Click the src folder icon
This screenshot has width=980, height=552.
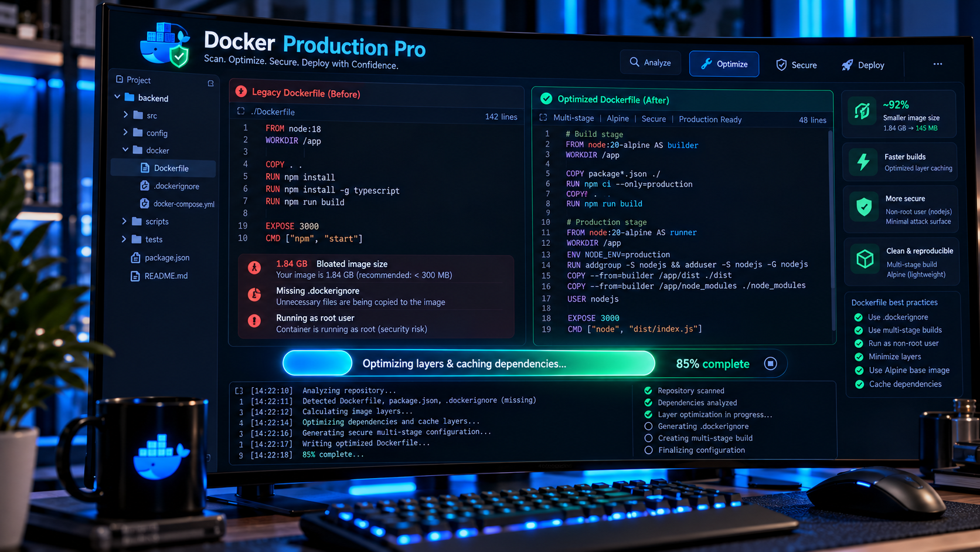138,115
